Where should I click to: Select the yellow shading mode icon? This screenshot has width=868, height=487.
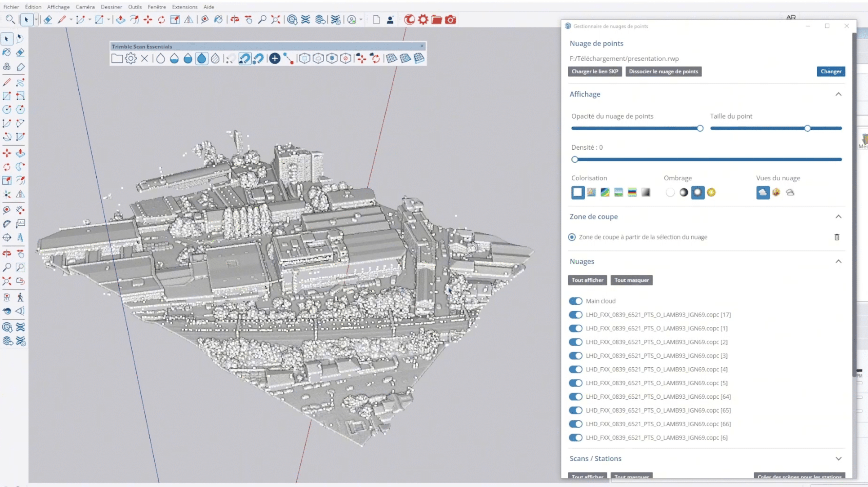[711, 192]
